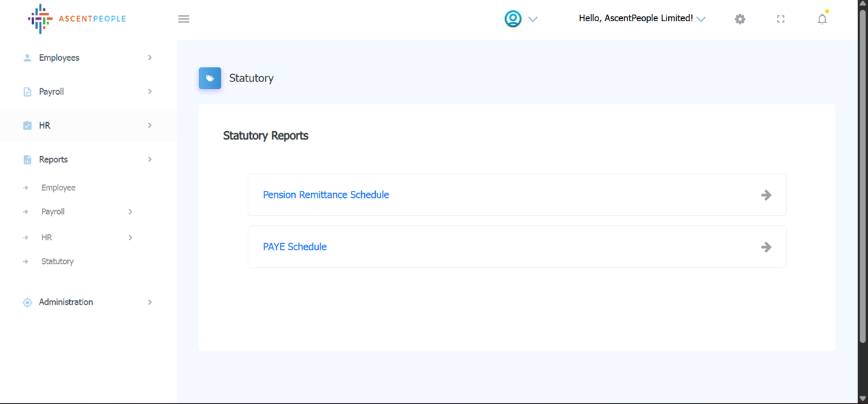Open the settings gear icon
Image resolution: width=868 pixels, height=404 pixels.
pos(740,19)
